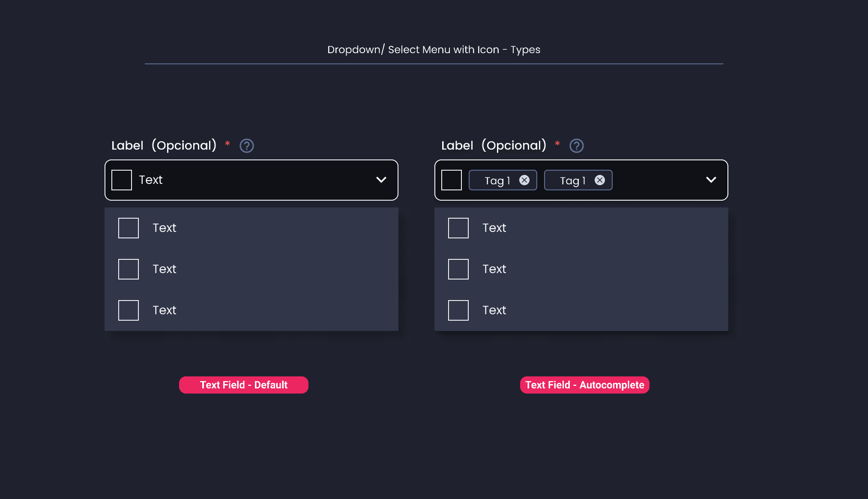Check the checkbox inside the autocomplete field
868x499 pixels.
pyautogui.click(x=451, y=180)
